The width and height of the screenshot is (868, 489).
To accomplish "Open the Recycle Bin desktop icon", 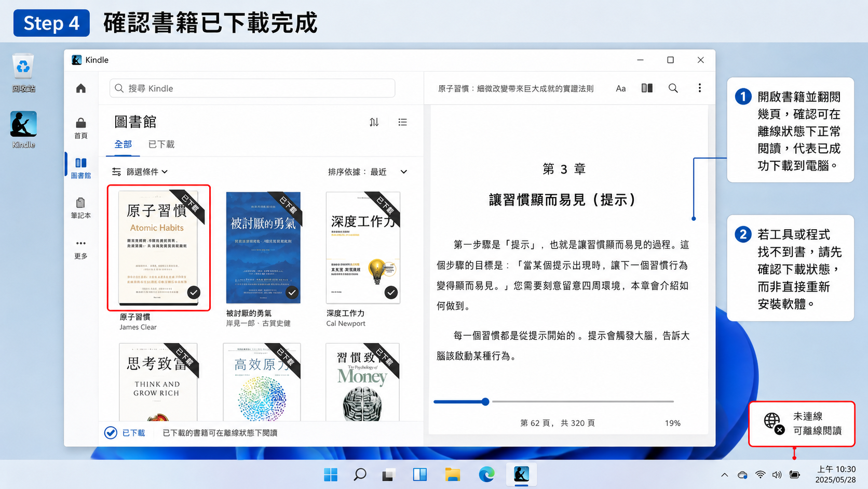I will point(23,73).
